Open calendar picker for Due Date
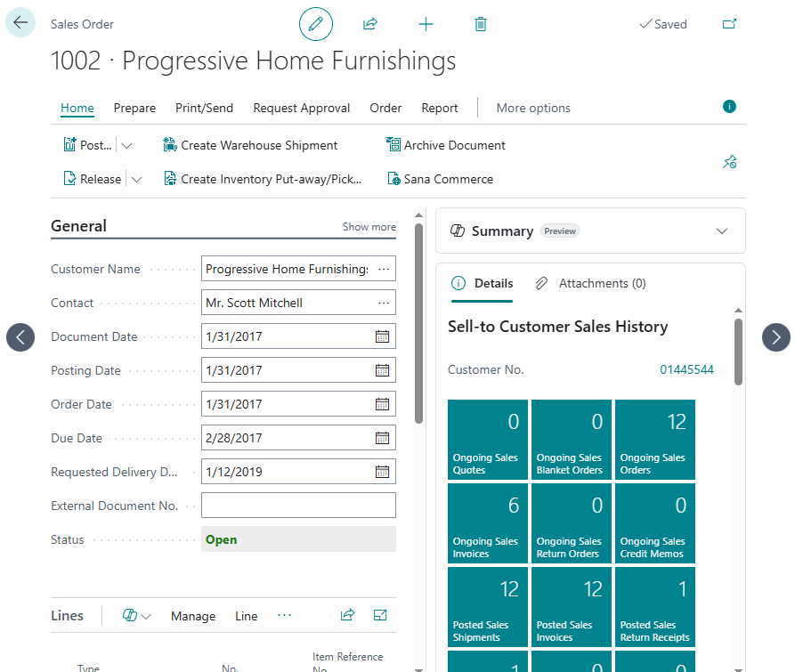This screenshot has width=795, height=672. pos(382,438)
